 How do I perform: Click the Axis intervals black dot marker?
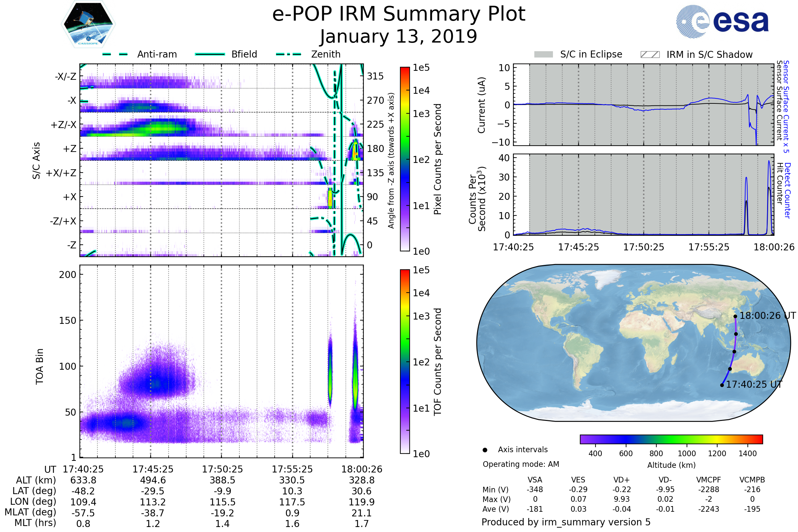pos(485,450)
